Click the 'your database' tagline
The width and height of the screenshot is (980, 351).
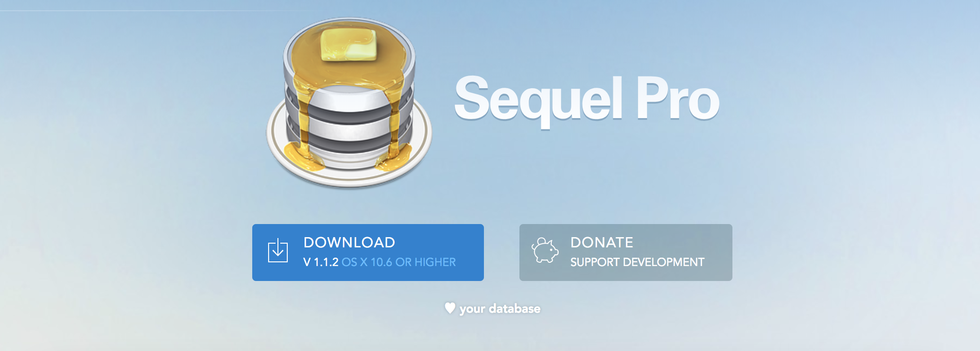pyautogui.click(x=500, y=309)
